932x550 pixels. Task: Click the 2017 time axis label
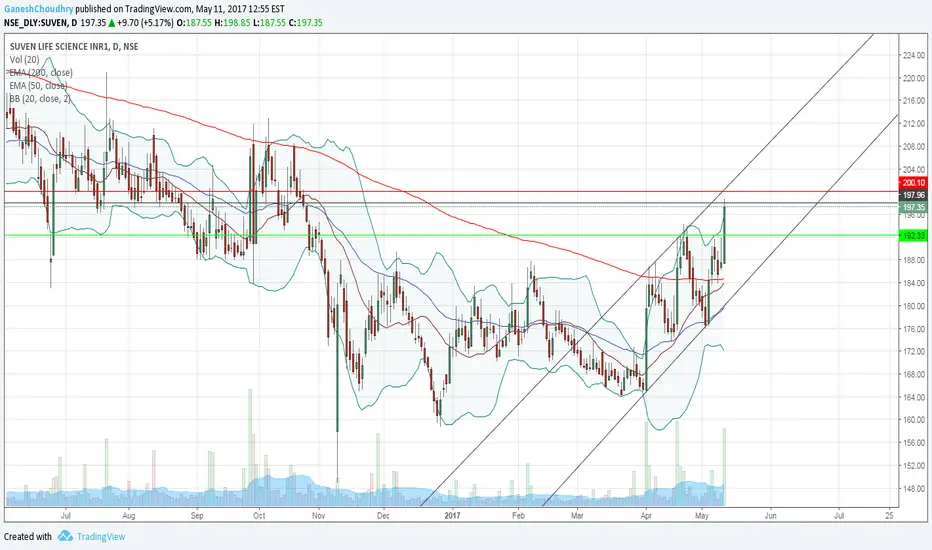453,516
